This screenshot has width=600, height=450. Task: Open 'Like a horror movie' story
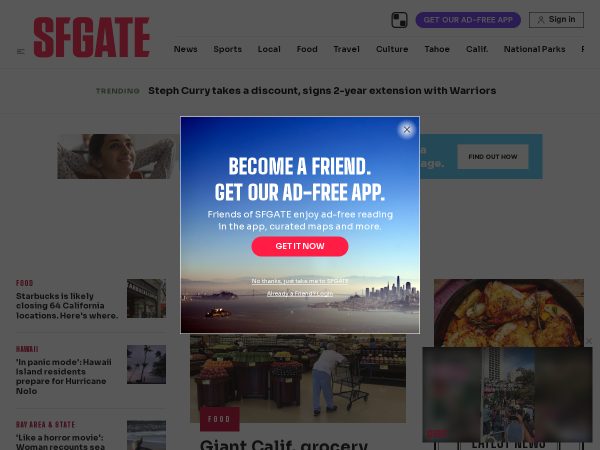pos(60,442)
